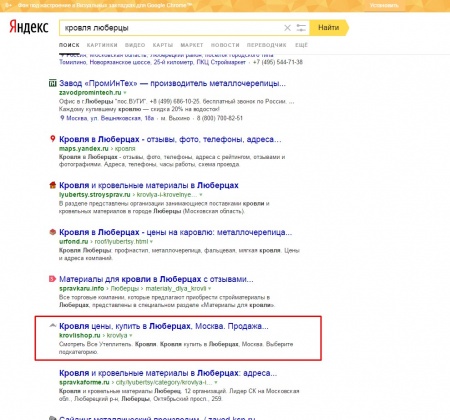Expand dropdown arrow after roof/lyubertsy.html
The image size is (450, 420).
click(x=151, y=242)
